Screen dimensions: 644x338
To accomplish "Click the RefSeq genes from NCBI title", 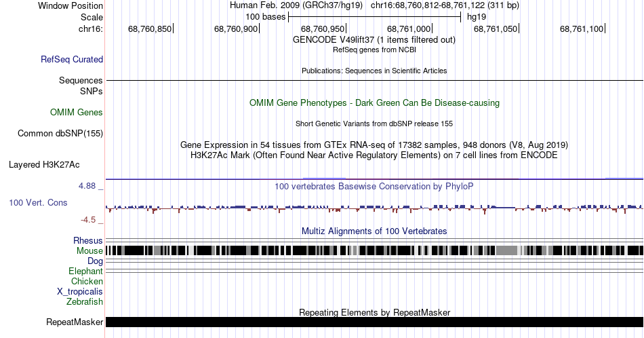I will tap(374, 50).
